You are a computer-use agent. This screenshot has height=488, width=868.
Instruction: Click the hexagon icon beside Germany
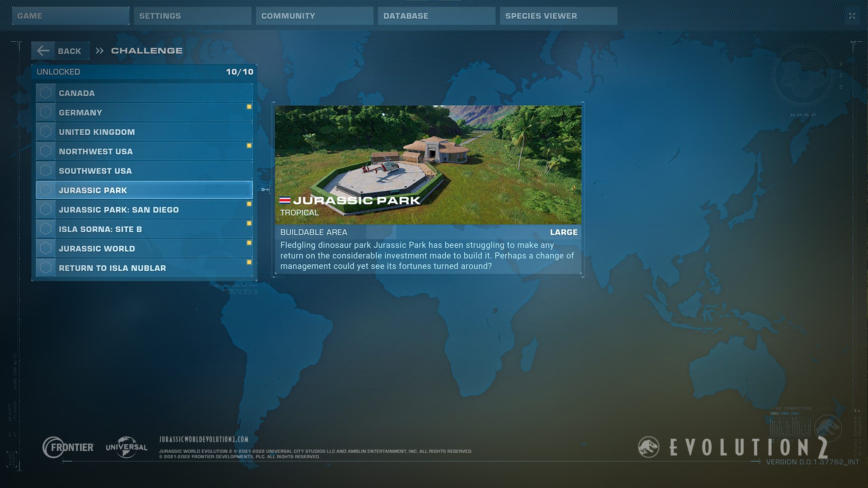click(x=46, y=112)
